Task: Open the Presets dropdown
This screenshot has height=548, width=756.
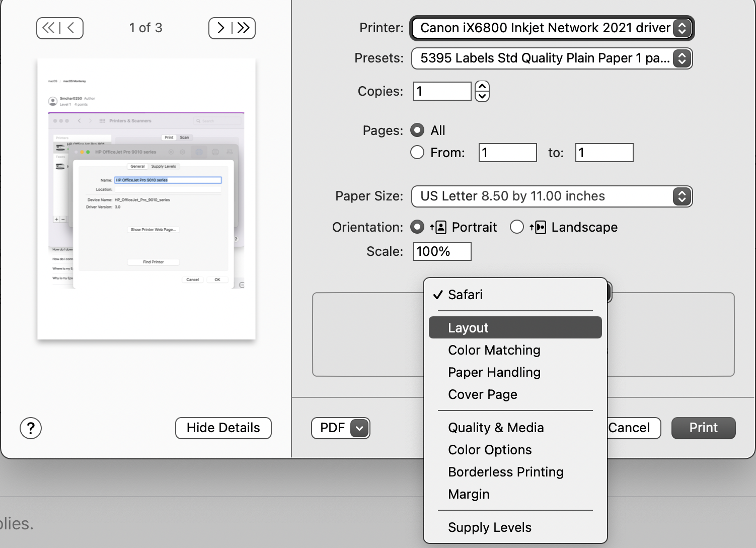Action: 552,58
